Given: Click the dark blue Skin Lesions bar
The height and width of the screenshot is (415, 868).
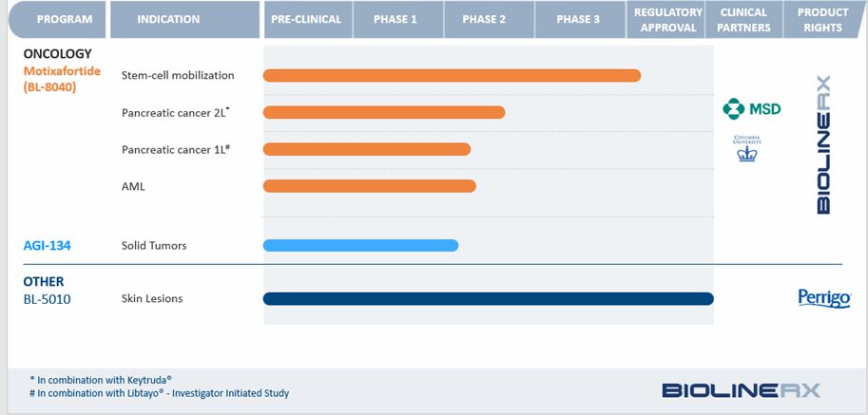Looking at the screenshot, I should pyautogui.click(x=488, y=299).
